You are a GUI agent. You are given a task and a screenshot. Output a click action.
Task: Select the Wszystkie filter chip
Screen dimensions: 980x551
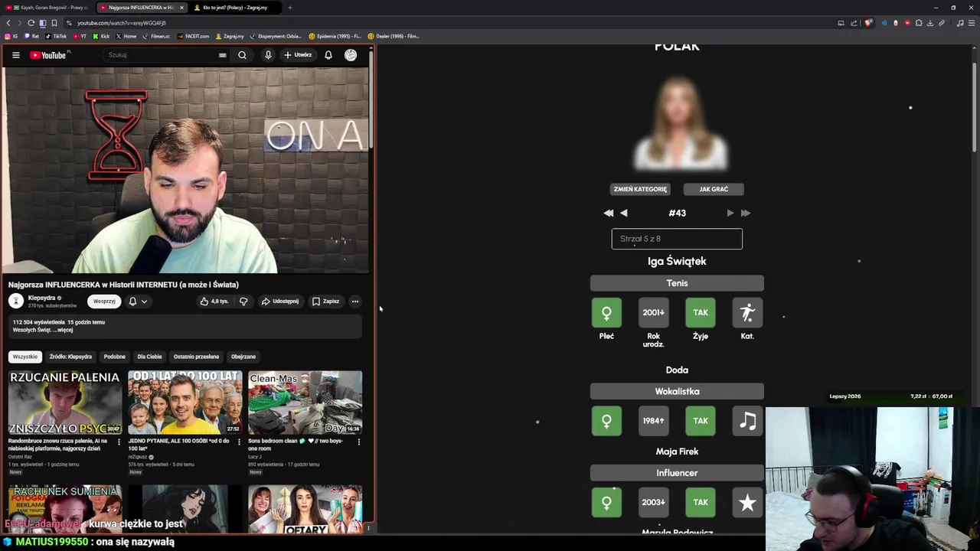[25, 357]
